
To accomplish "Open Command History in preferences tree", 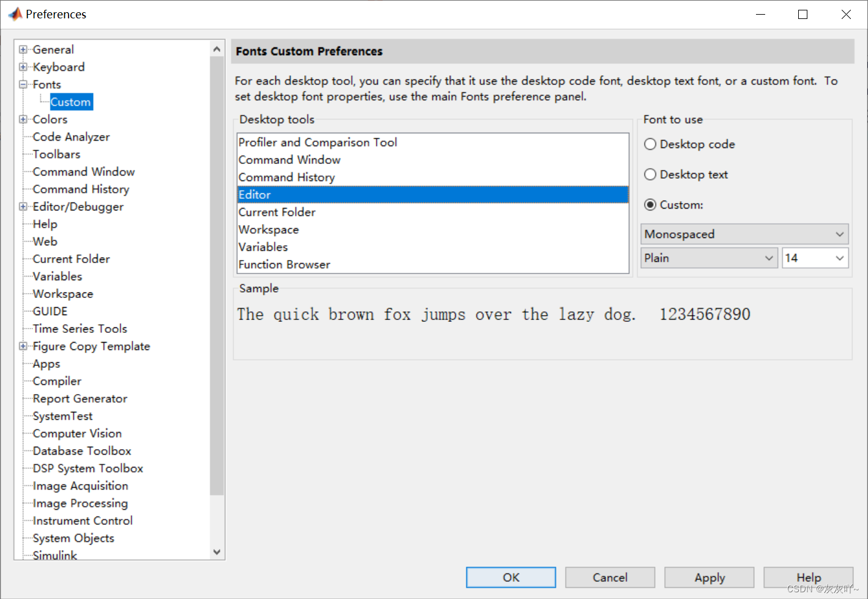I will tap(81, 189).
